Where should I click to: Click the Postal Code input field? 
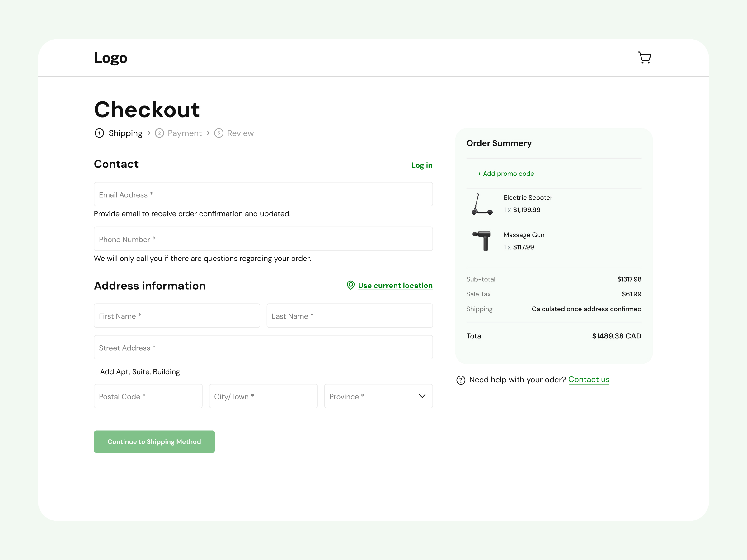click(x=148, y=396)
